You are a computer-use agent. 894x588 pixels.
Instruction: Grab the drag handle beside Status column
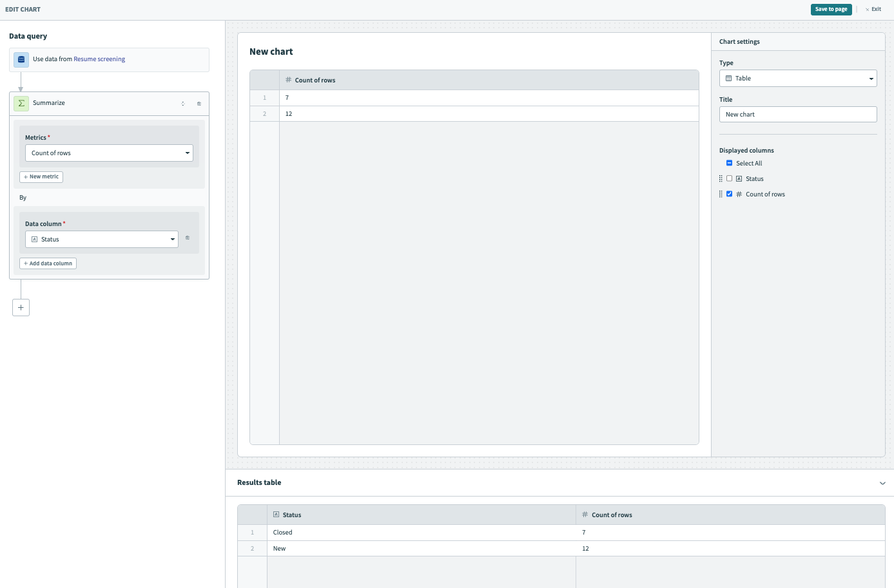tap(721, 179)
